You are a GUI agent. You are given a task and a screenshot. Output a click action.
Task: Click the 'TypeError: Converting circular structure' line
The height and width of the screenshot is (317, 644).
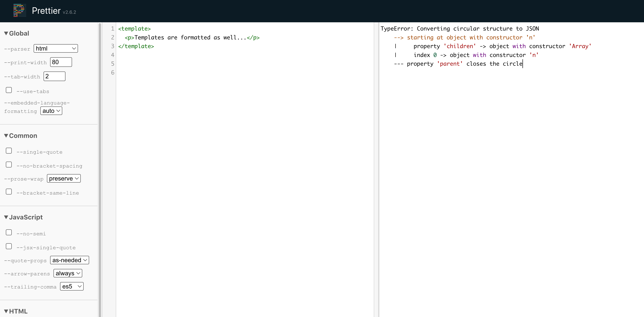460,29
